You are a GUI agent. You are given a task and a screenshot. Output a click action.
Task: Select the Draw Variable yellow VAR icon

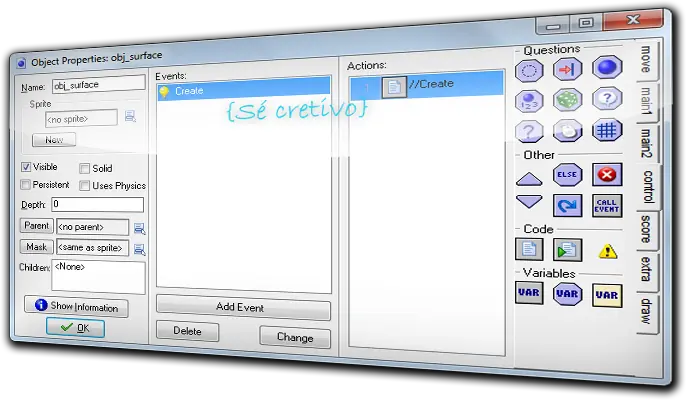pyautogui.click(x=607, y=295)
